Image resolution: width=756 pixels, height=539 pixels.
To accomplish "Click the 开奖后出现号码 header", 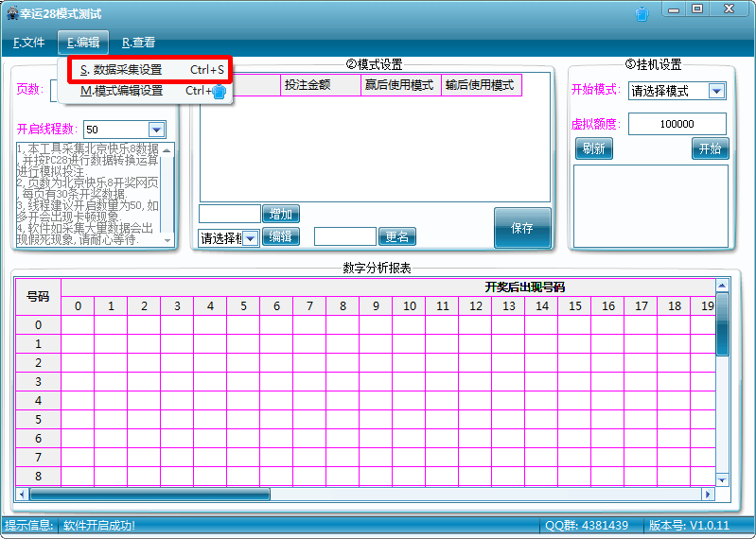I will coord(524,287).
